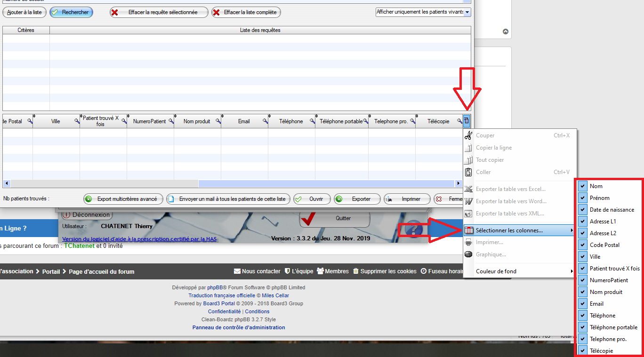
Task: Click the Word icon in the context menu
Action: click(468, 201)
